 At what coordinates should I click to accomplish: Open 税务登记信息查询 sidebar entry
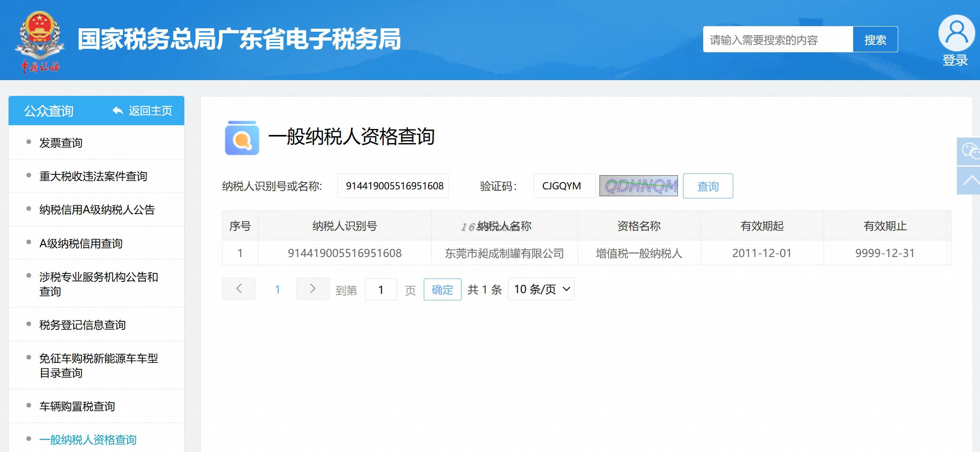pyautogui.click(x=83, y=325)
